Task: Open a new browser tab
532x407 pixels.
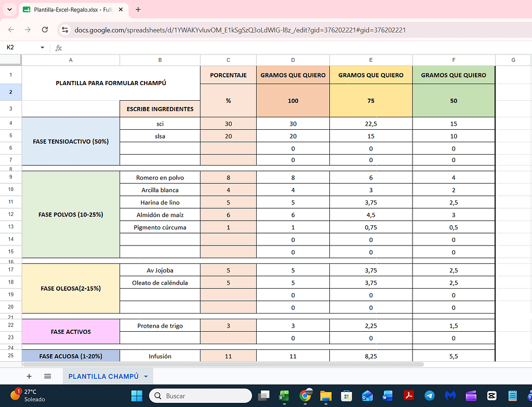Action: pyautogui.click(x=138, y=9)
